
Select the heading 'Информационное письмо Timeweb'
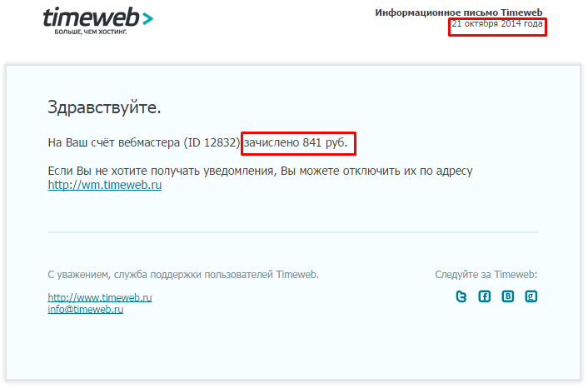tap(459, 12)
